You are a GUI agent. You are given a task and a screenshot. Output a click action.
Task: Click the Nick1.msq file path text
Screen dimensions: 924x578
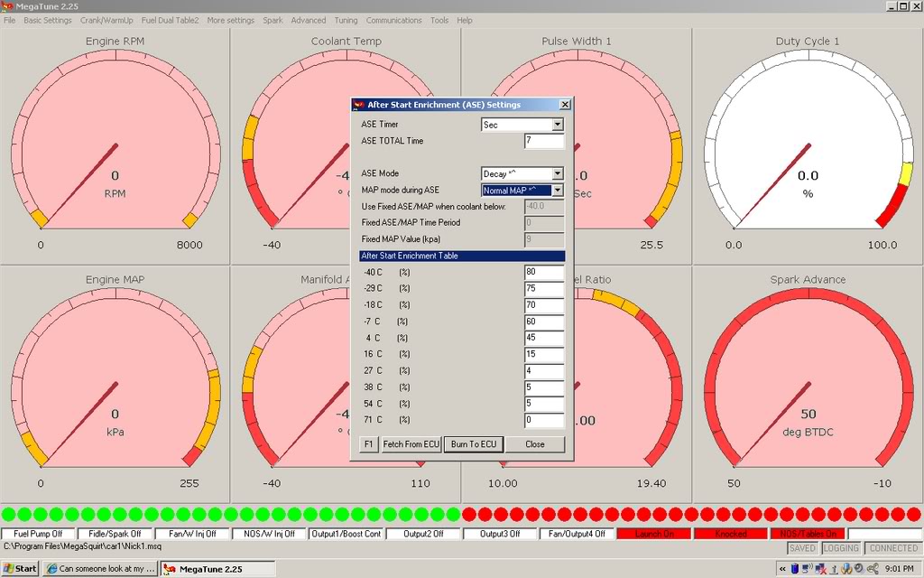[82, 546]
